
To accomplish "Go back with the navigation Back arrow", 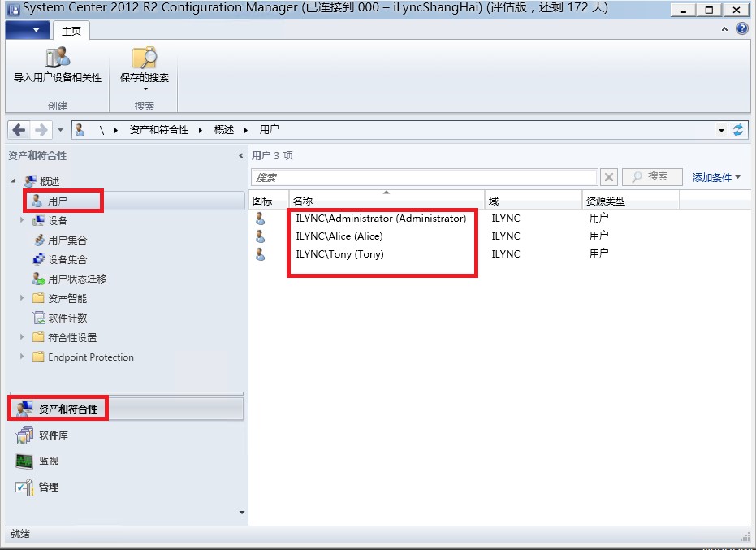I will coord(19,130).
